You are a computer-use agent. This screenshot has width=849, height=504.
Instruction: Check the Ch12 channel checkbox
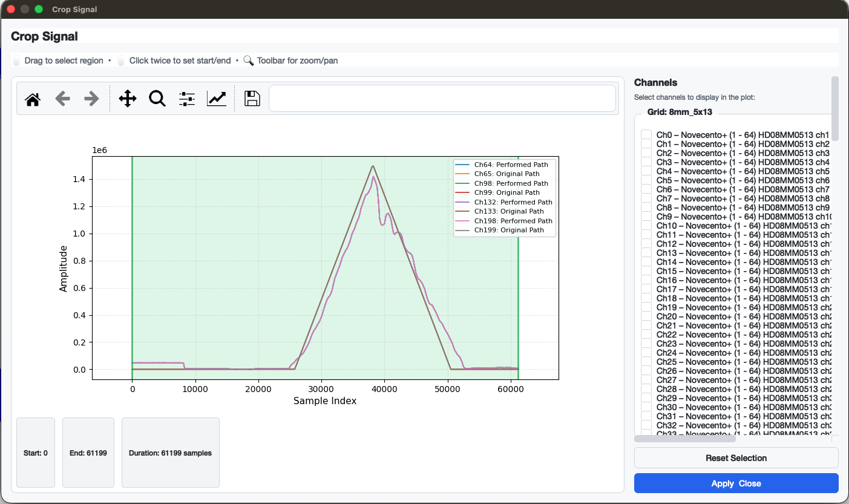tap(646, 244)
